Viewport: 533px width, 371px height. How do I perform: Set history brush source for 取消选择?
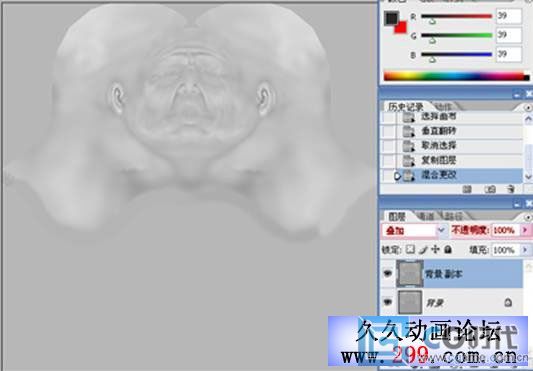389,146
